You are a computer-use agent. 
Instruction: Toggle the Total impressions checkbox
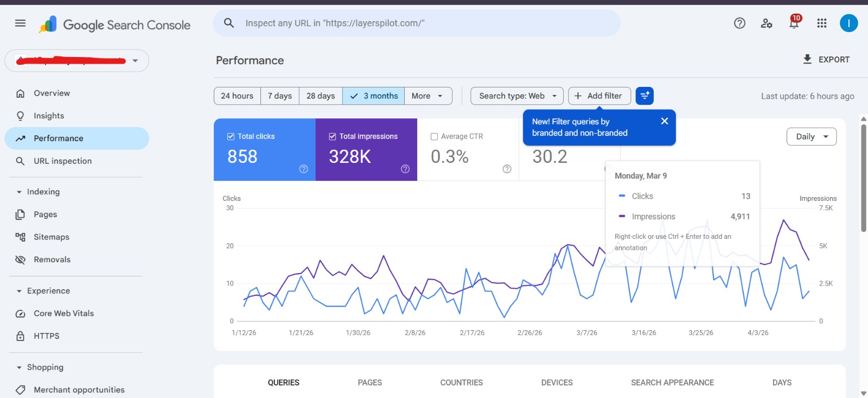point(333,136)
